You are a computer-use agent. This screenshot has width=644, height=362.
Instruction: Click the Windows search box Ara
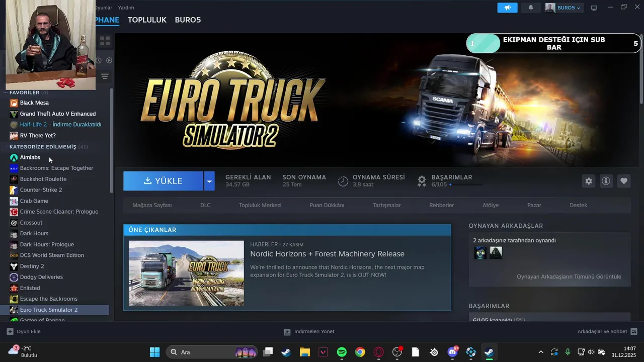point(211,352)
